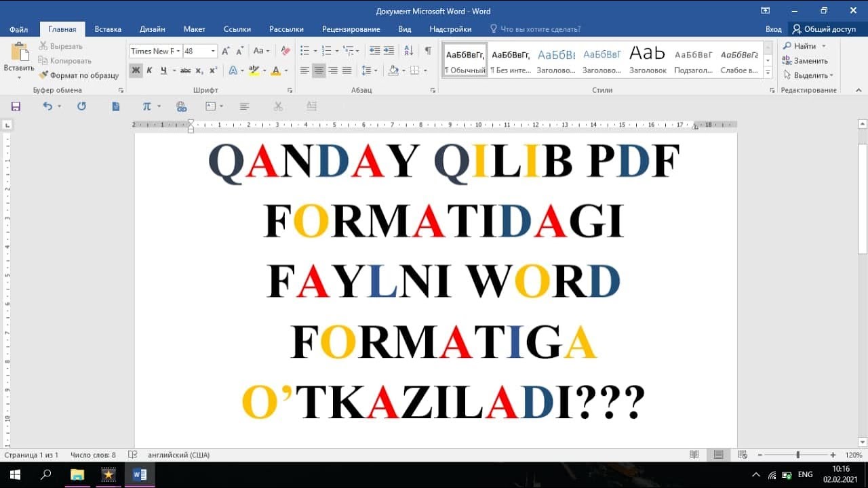Image resolution: width=868 pixels, height=488 pixels.
Task: Switch to Web Layout view icon
Action: point(743,455)
